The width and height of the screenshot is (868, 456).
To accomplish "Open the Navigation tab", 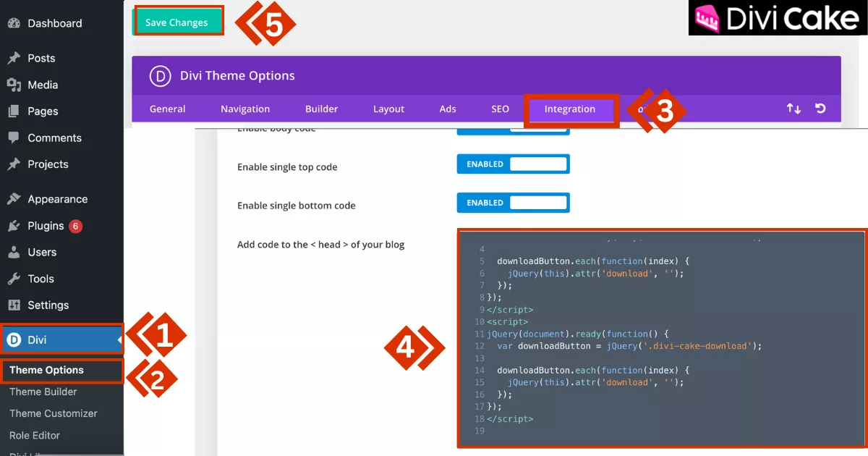I will pos(245,109).
